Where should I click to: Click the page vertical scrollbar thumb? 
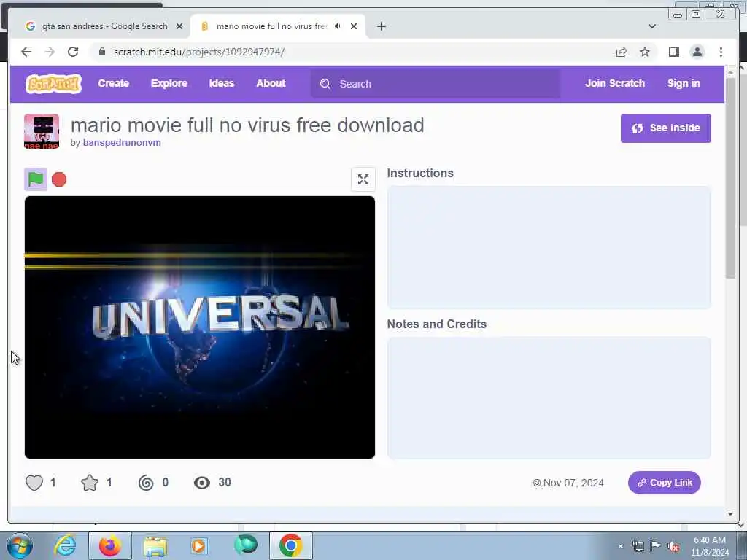coord(730,178)
